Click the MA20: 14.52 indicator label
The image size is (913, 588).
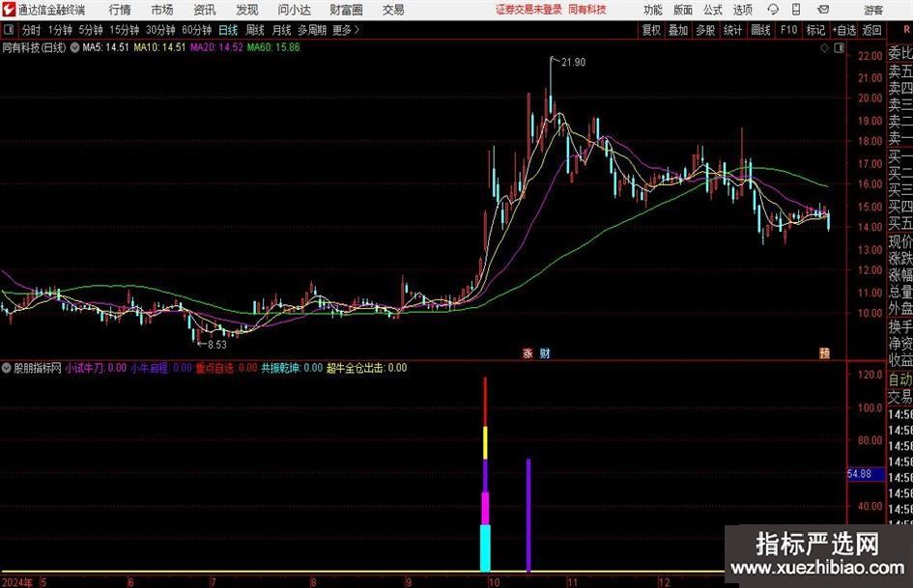click(x=216, y=47)
